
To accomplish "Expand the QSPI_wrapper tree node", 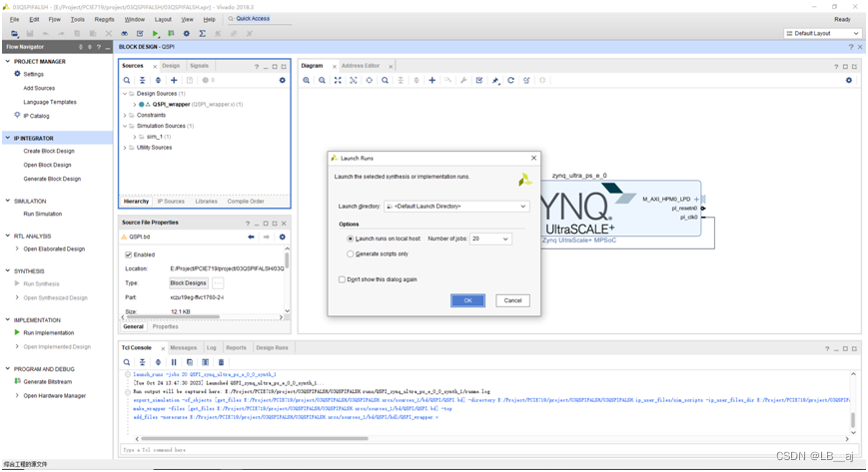I will 135,104.
